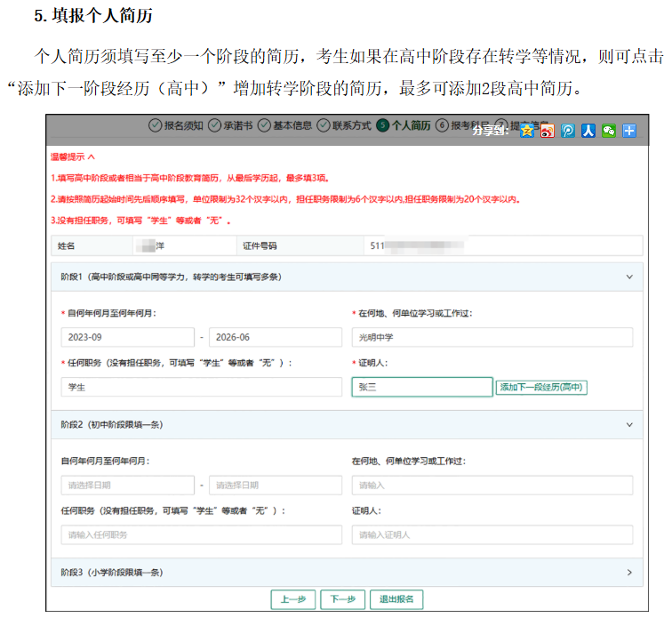Click the 上一步 button
The height and width of the screenshot is (618, 672).
[293, 599]
